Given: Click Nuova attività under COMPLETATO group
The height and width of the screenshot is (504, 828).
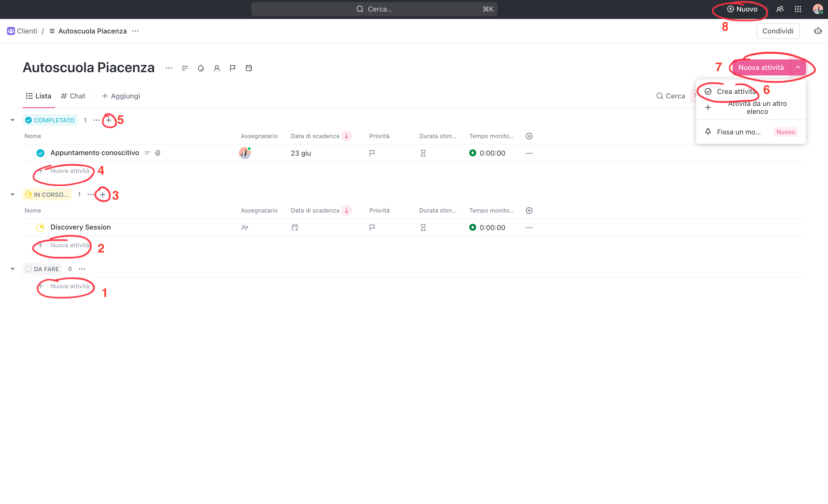Looking at the screenshot, I should 69,171.
